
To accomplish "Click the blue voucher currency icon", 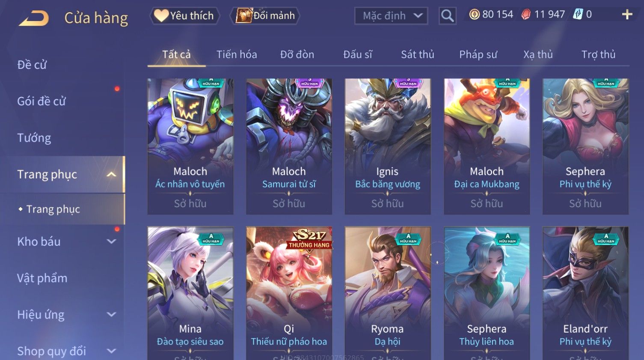I will (578, 15).
